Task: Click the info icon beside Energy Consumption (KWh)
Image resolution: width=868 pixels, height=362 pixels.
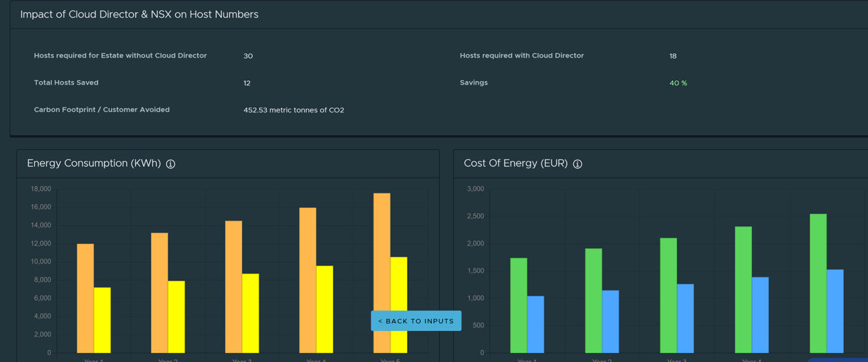Action: (171, 164)
